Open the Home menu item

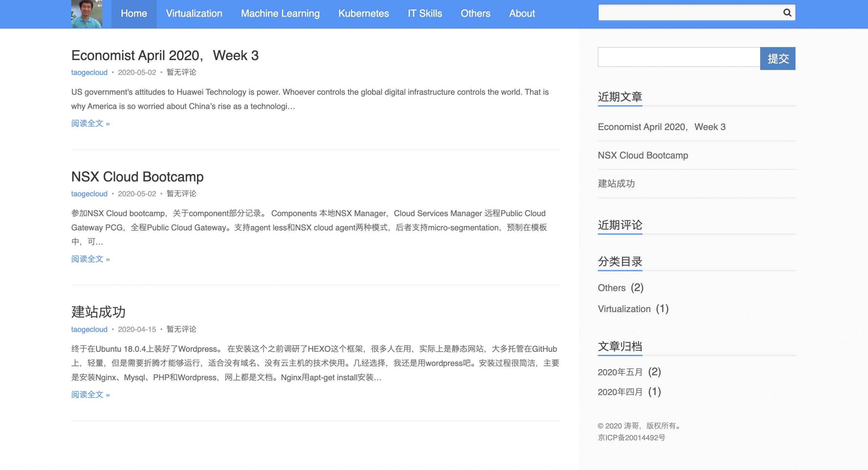[134, 14]
